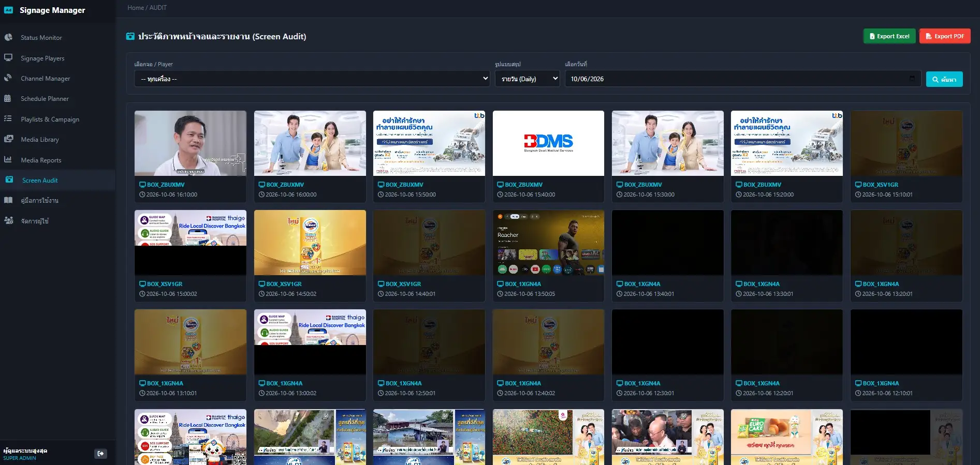Screen dimensions: 980x465
Task: View the Reacher TV home screen thumbnail
Action: 548,243
